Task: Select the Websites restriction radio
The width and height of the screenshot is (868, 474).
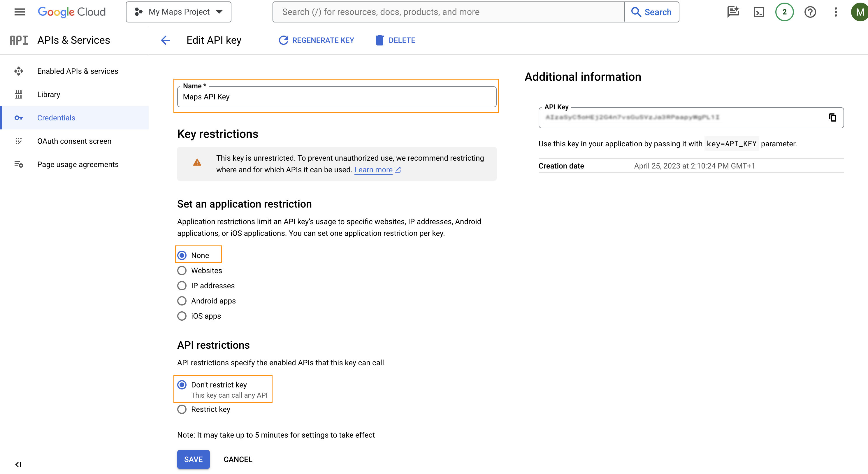Action: pyautogui.click(x=182, y=271)
